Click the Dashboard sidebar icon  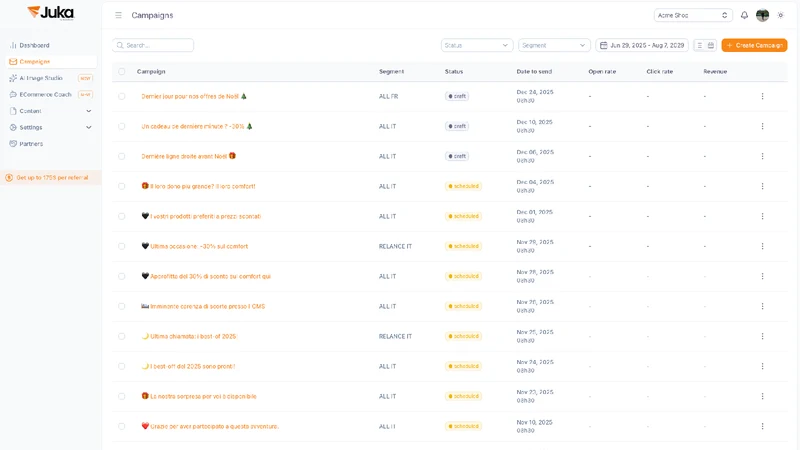pos(13,45)
